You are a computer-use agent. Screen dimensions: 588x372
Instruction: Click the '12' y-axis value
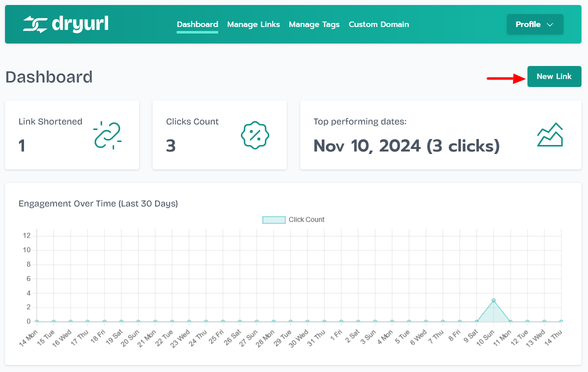click(x=27, y=235)
